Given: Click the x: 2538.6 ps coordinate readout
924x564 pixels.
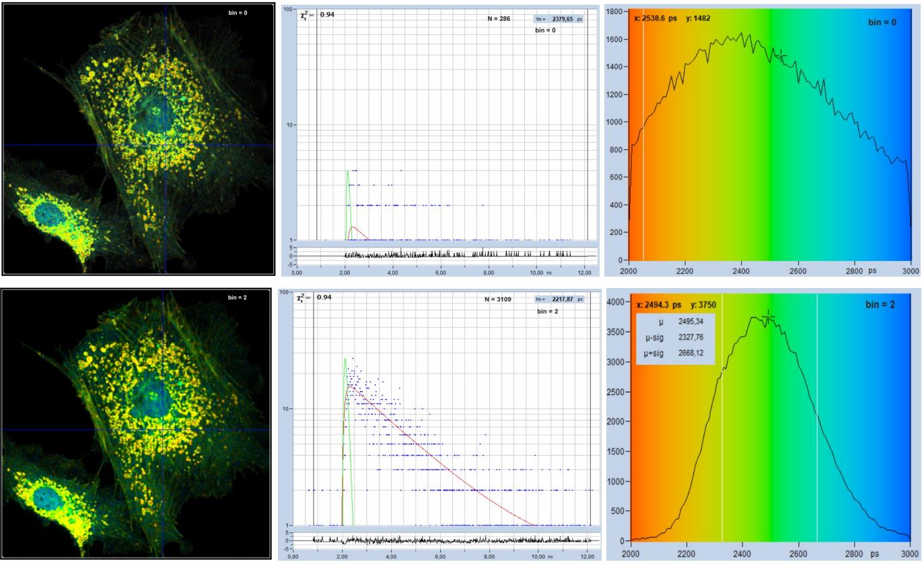Looking at the screenshot, I should point(658,18).
